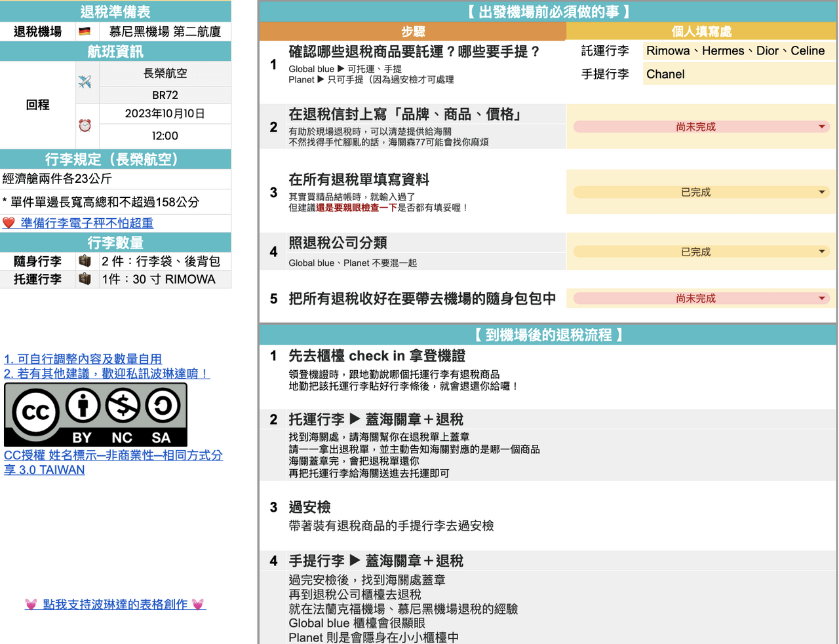Screen dimensions: 839x644
Task: Click the 個人填寫處 column header
Action: (701, 31)
